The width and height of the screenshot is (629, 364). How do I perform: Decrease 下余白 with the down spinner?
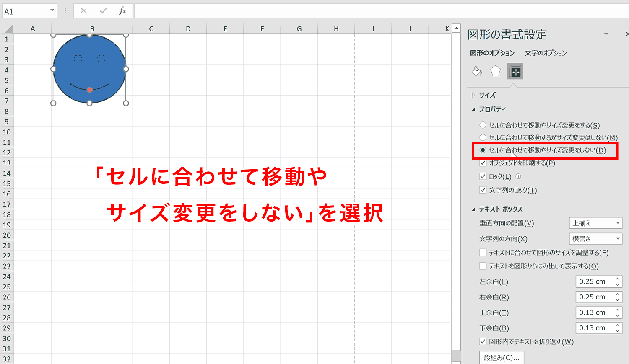618,331
